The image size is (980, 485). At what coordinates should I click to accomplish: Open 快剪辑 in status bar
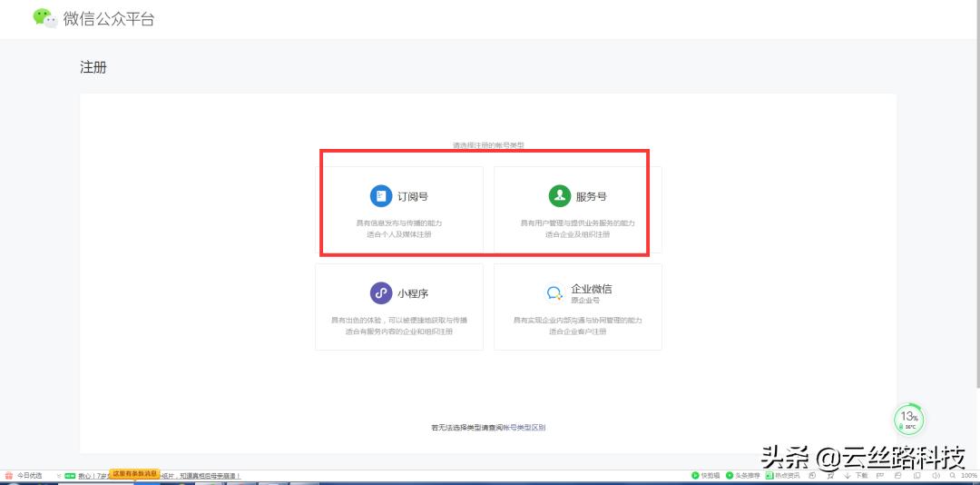tap(706, 476)
